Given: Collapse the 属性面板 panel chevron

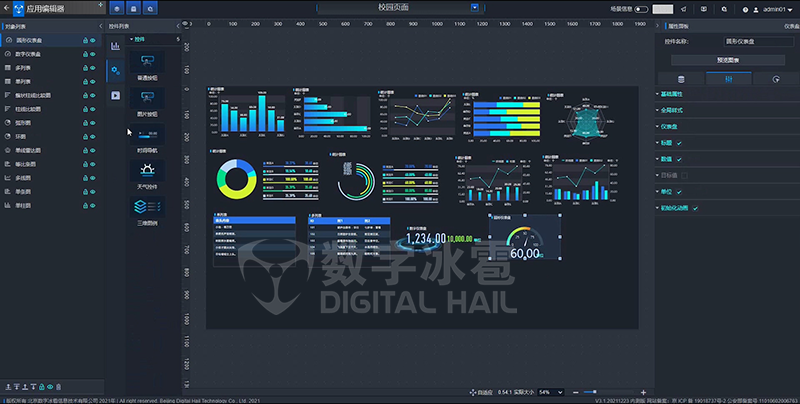Looking at the screenshot, I should click(657, 26).
